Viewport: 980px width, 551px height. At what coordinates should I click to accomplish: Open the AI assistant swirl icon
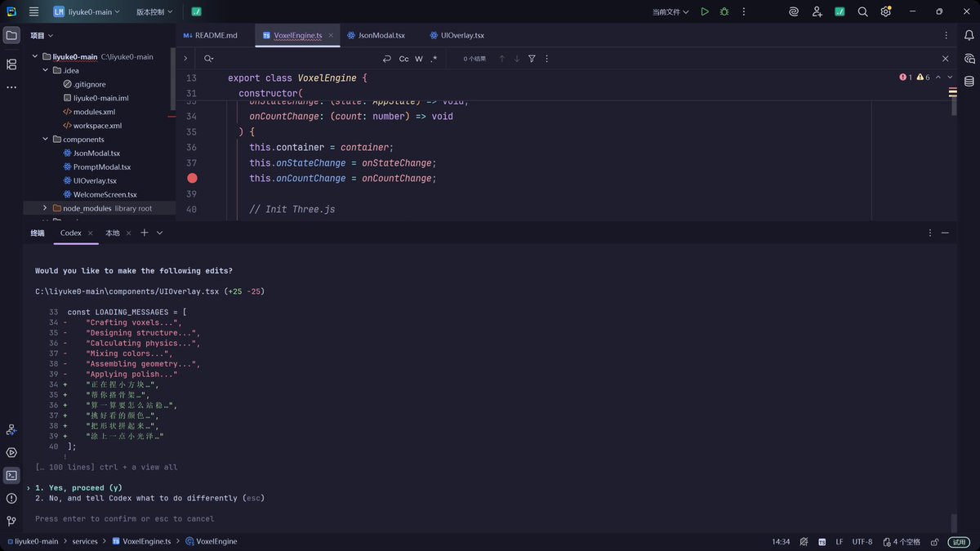click(794, 11)
